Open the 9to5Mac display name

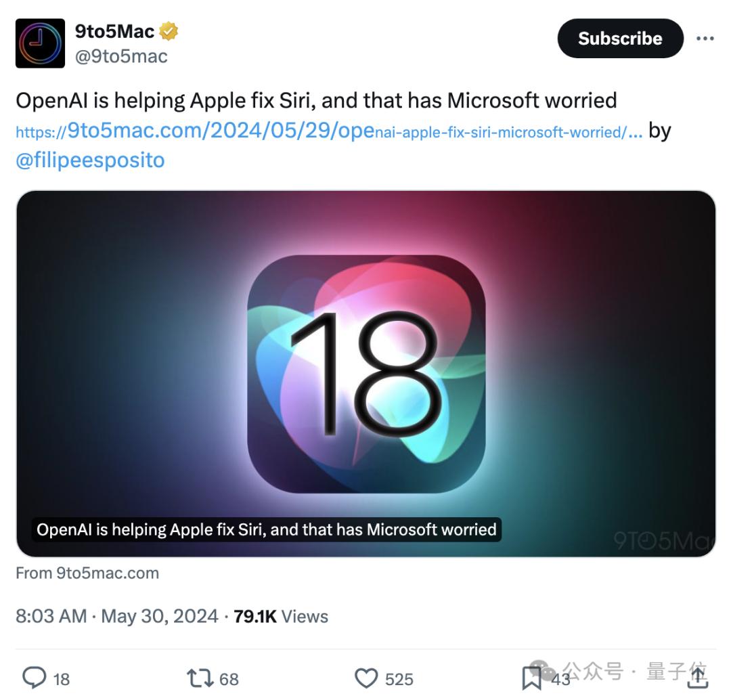coord(114,31)
